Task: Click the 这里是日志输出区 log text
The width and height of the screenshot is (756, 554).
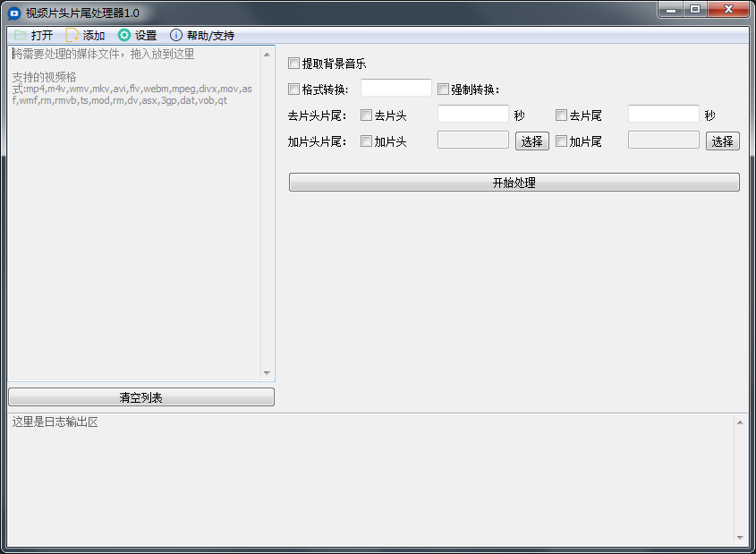Action: pos(55,422)
